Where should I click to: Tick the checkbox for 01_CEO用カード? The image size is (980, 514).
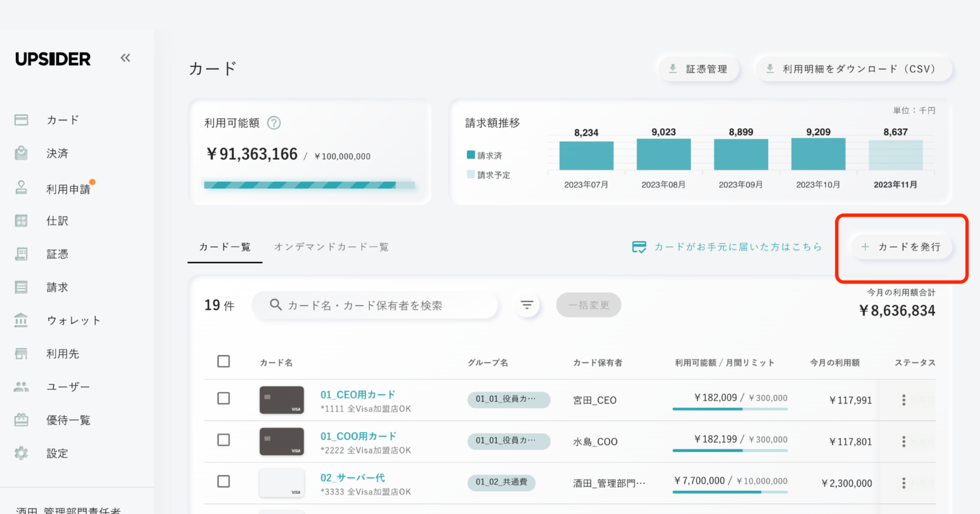[x=223, y=398]
